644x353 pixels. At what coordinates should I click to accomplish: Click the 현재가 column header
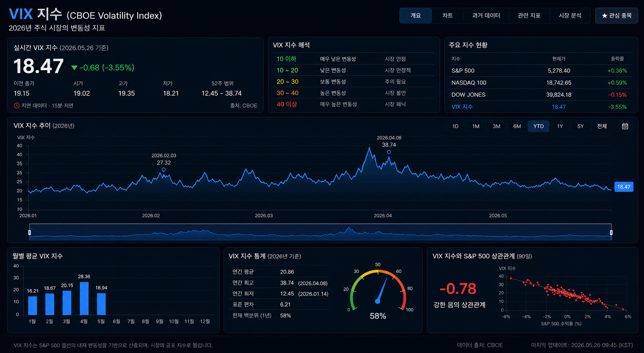click(x=559, y=59)
